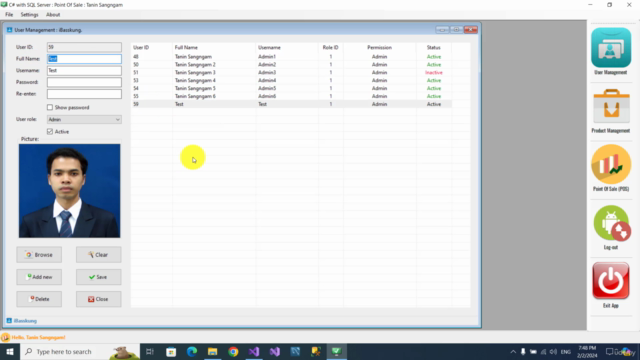
Task: Show hidden system tray icons
Action: (x=513, y=352)
